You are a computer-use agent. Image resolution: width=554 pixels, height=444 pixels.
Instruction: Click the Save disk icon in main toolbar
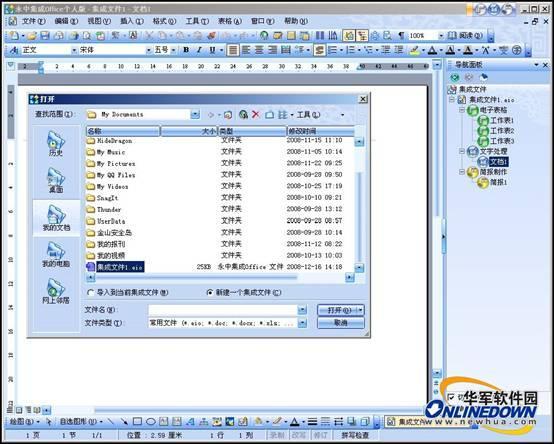pos(45,35)
